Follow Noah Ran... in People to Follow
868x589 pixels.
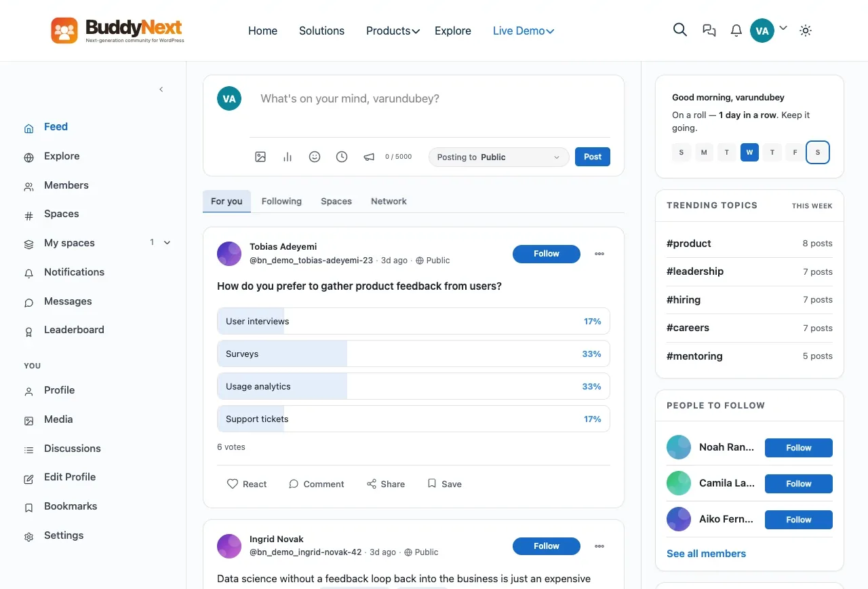(x=799, y=448)
